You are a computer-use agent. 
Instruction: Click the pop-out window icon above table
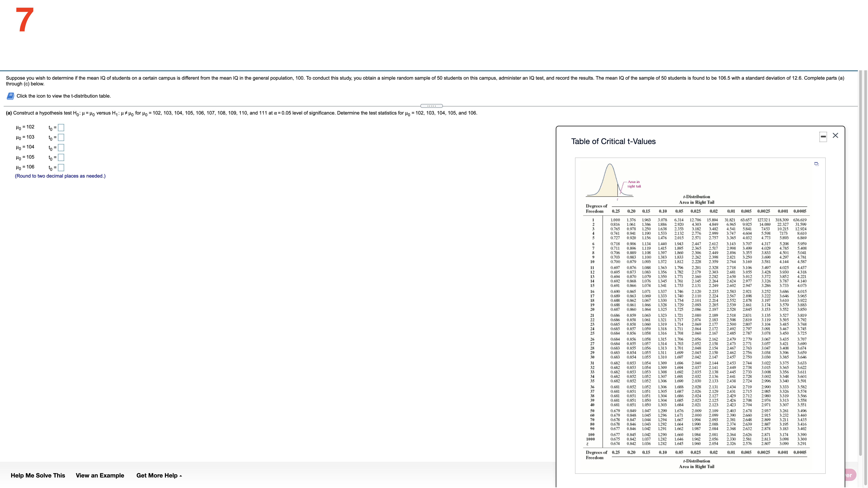coord(816,164)
